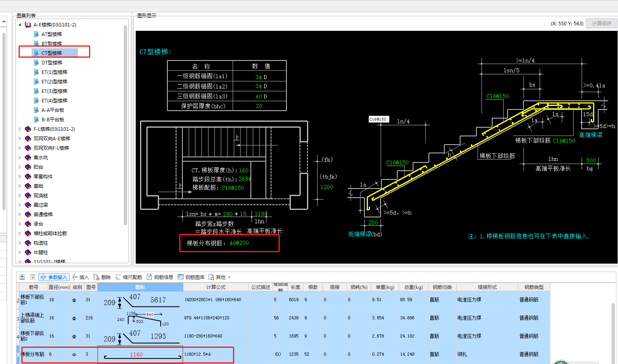618x364 pixels.
Task: Expand the 双网双向A-E楼梯 node
Action: (20, 138)
